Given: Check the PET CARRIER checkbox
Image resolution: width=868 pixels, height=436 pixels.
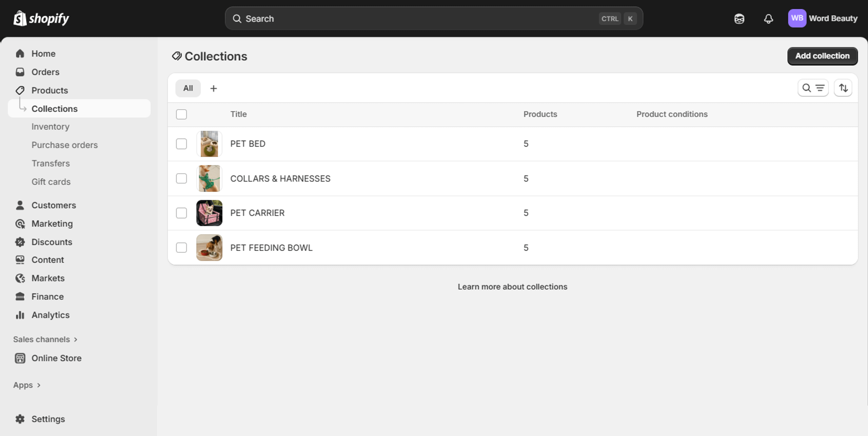Looking at the screenshot, I should (181, 213).
